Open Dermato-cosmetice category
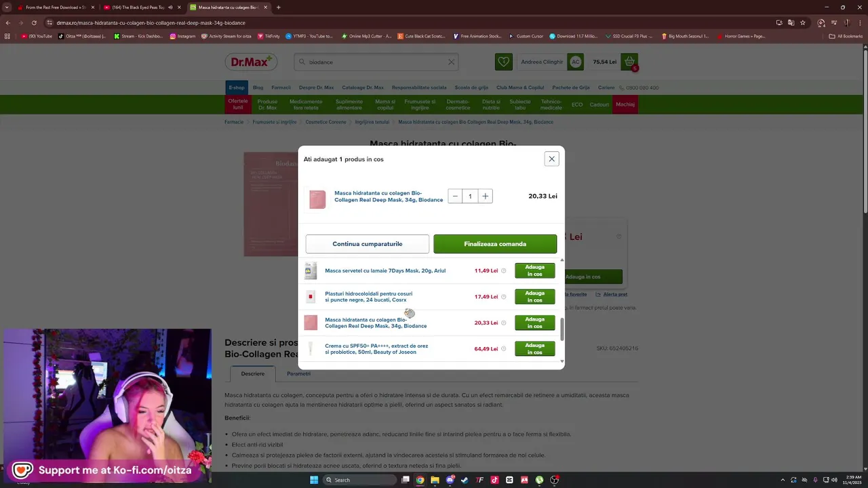The height and width of the screenshot is (488, 868). [x=458, y=104]
